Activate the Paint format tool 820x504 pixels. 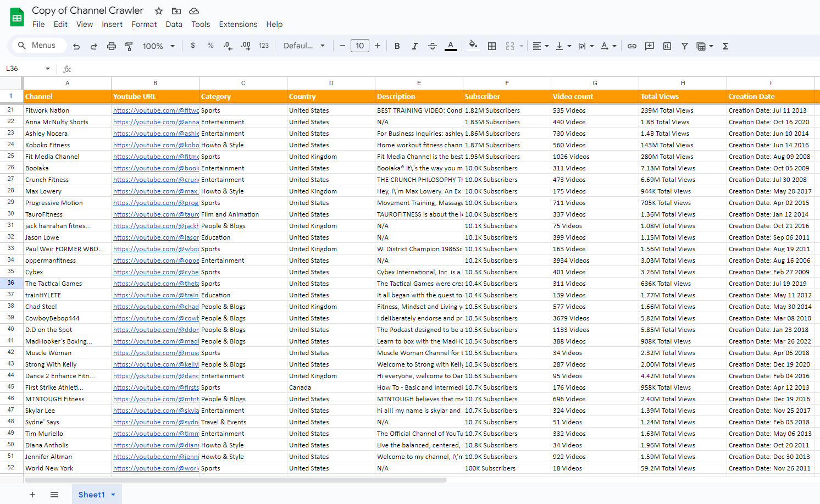129,46
